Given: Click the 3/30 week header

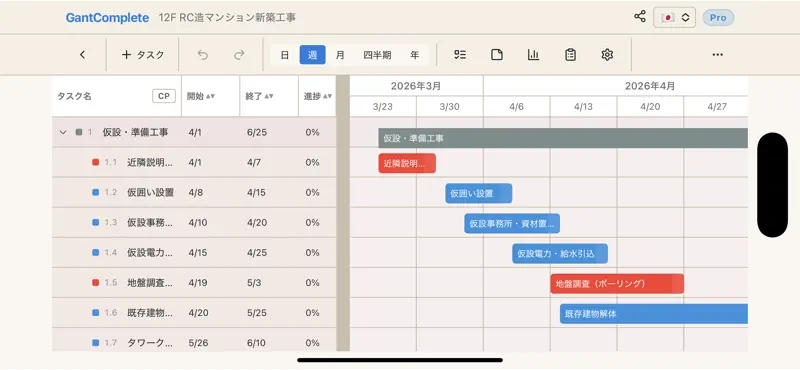Looking at the screenshot, I should pyautogui.click(x=449, y=107).
